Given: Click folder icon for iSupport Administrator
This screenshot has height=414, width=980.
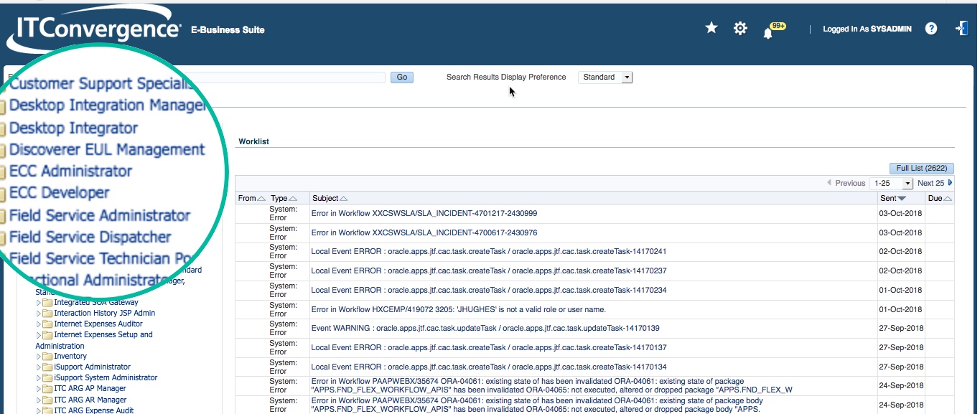Looking at the screenshot, I should tap(47, 367).
